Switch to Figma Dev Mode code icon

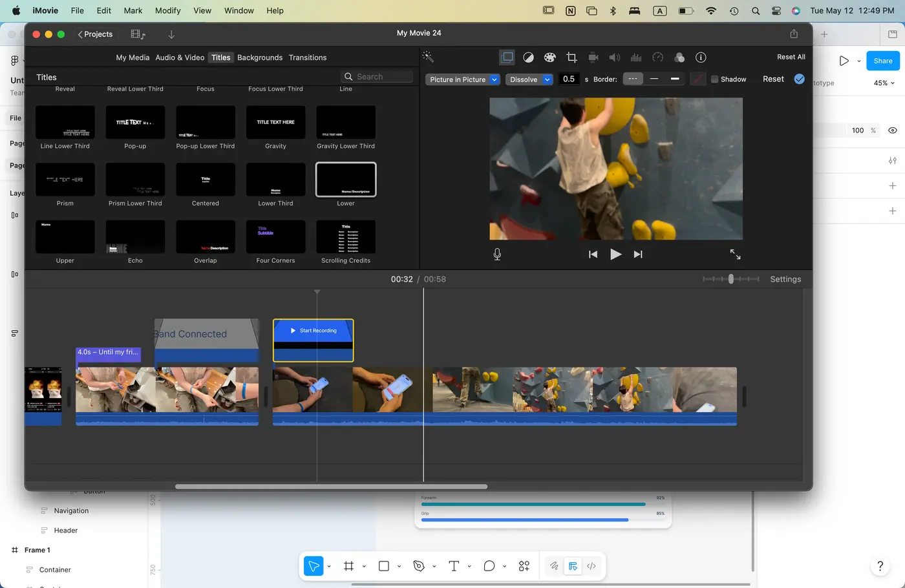click(x=591, y=566)
